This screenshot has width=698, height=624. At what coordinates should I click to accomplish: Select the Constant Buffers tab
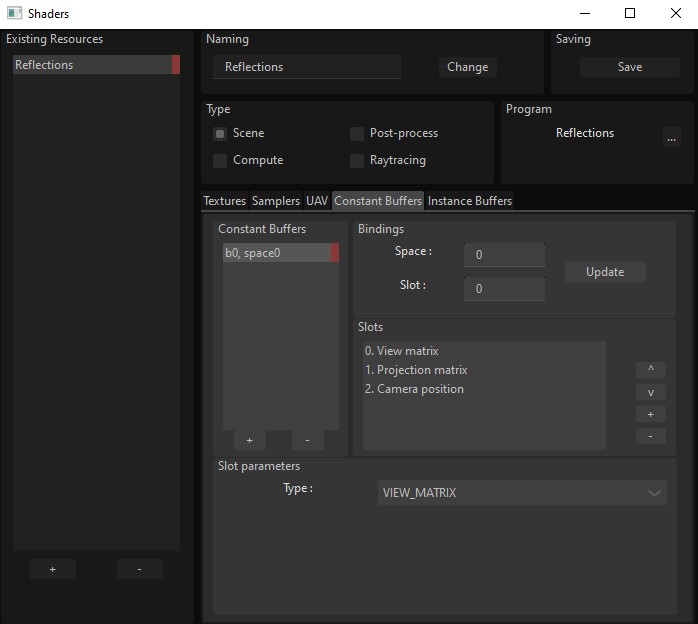point(378,201)
